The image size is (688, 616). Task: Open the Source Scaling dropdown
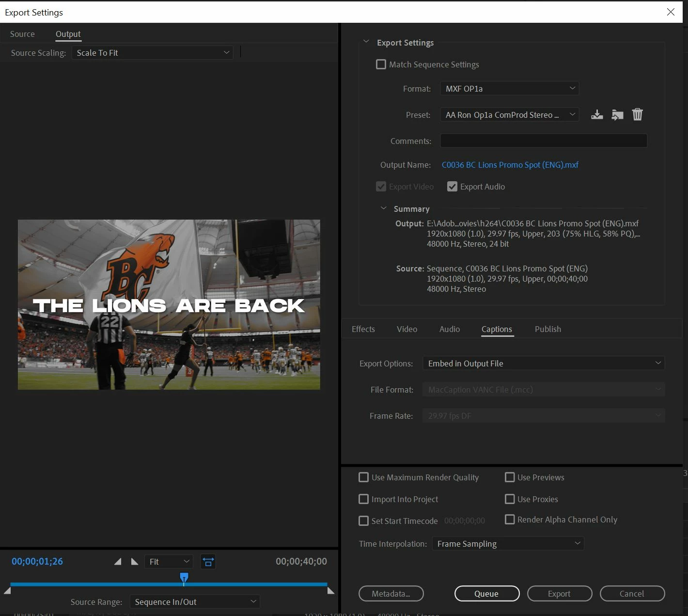(x=153, y=53)
